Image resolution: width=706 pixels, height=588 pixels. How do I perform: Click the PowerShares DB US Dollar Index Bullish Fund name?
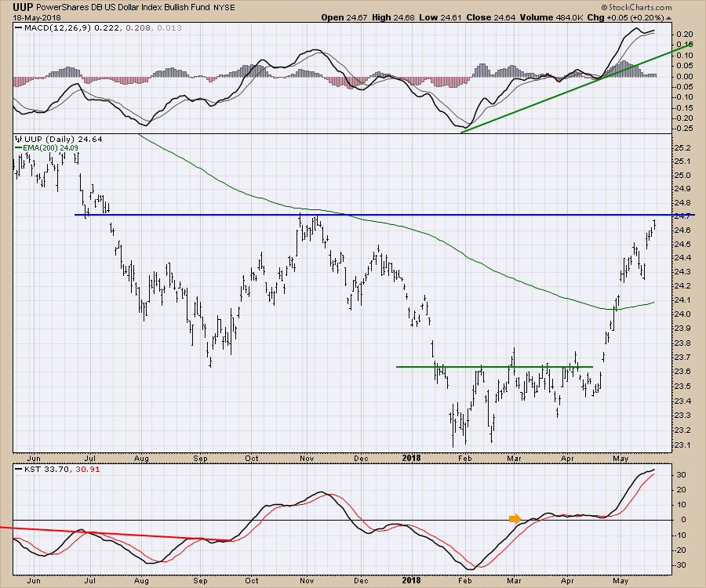point(123,8)
